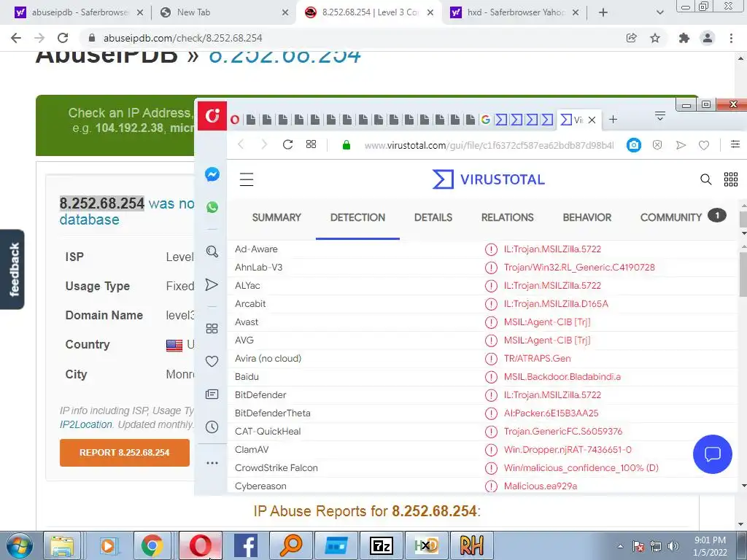Open a new tab in Opera
This screenshot has height=560, width=747.
[x=613, y=120]
